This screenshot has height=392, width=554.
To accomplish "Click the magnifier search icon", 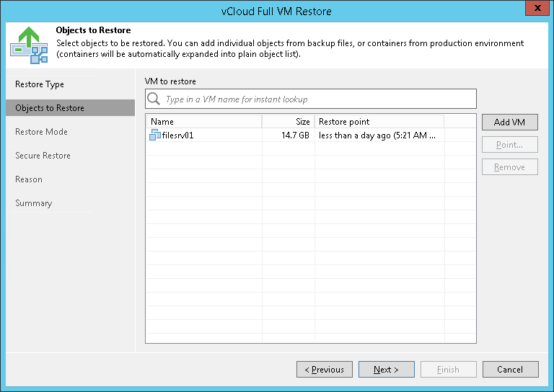I will point(153,99).
